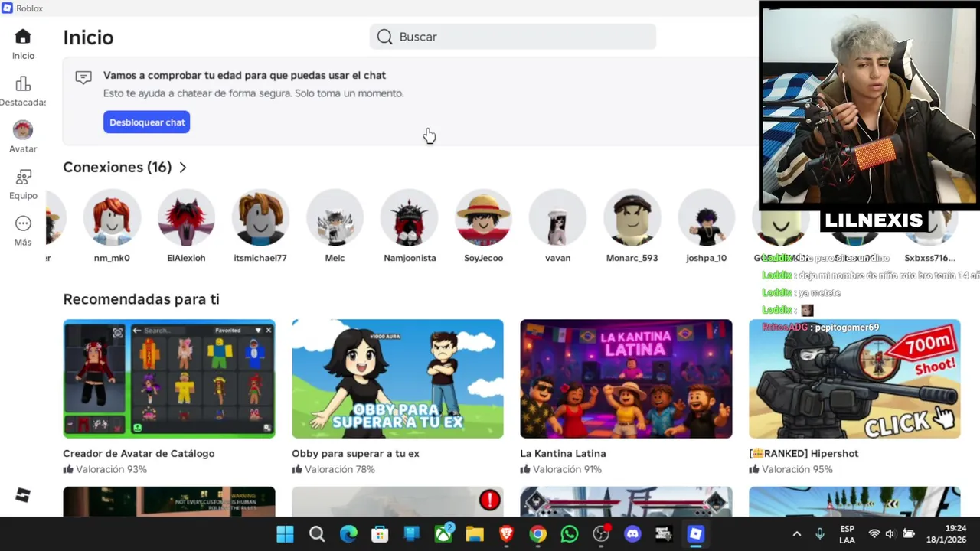Open the Conexiones (16) heading
The width and height of the screenshot is (980, 551).
coord(117,167)
